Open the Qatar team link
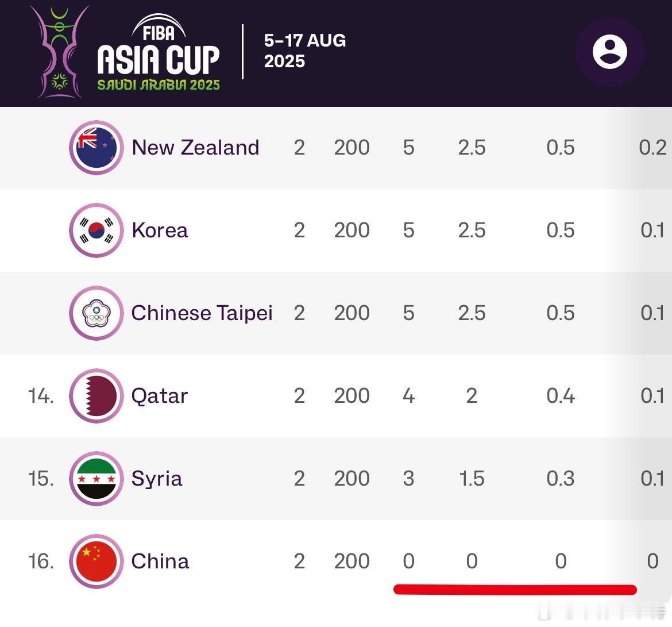 (160, 396)
